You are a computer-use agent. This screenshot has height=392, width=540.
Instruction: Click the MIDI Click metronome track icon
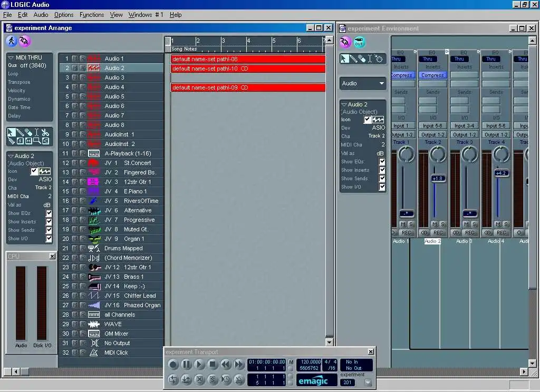94,352
